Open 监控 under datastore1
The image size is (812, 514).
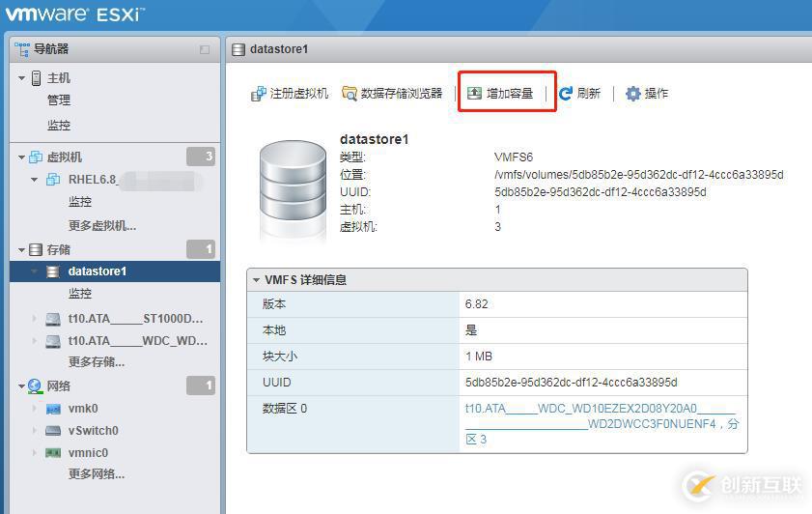coord(80,294)
